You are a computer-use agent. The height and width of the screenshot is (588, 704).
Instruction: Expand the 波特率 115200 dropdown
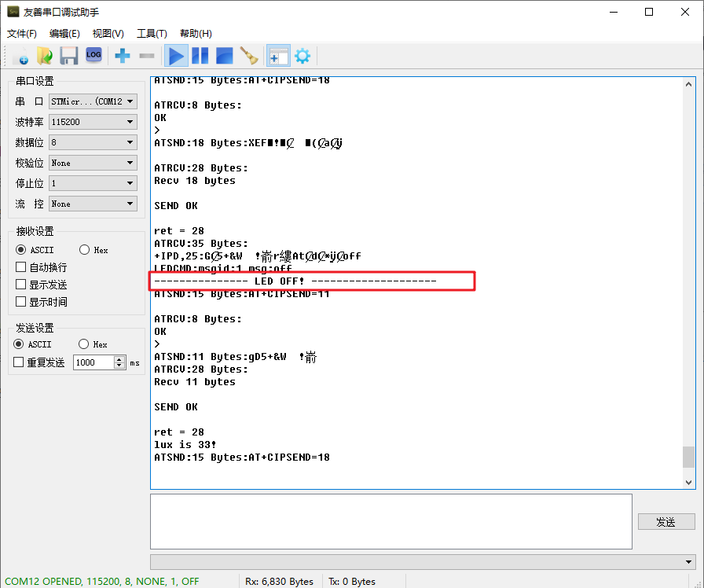pos(93,122)
